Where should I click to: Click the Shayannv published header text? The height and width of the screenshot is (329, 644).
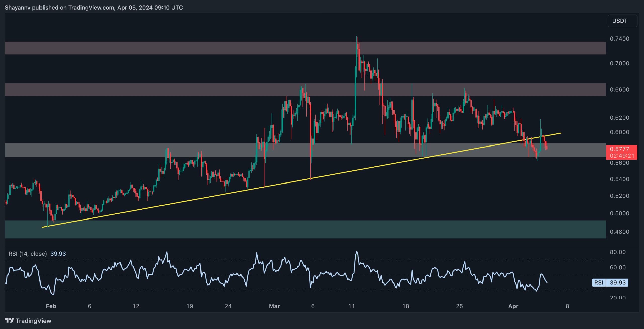click(94, 8)
